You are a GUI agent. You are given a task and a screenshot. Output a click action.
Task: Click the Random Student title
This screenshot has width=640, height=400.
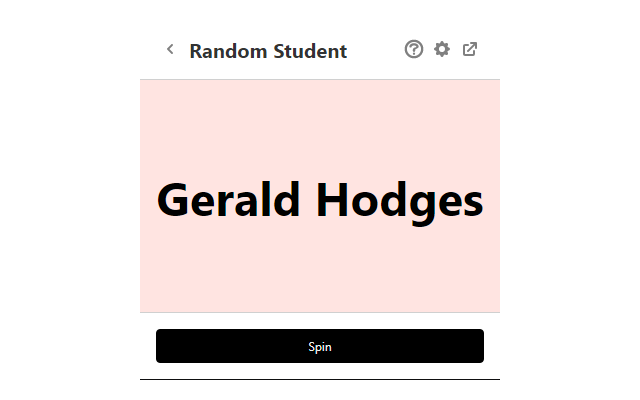[x=268, y=51]
